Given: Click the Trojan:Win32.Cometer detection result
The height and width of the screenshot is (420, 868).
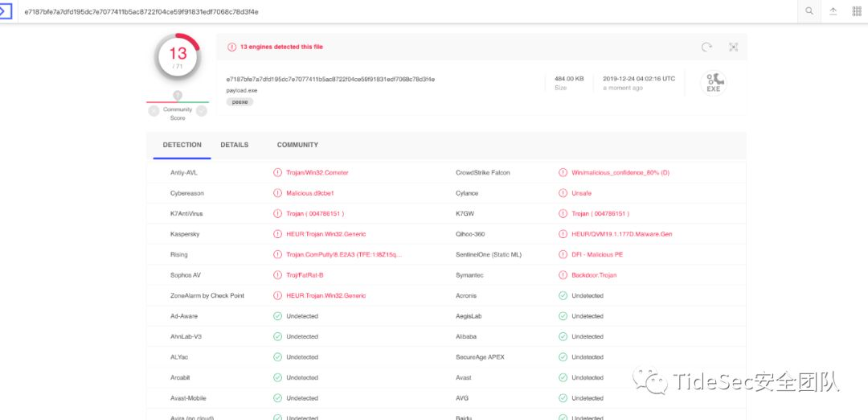Looking at the screenshot, I should (317, 173).
